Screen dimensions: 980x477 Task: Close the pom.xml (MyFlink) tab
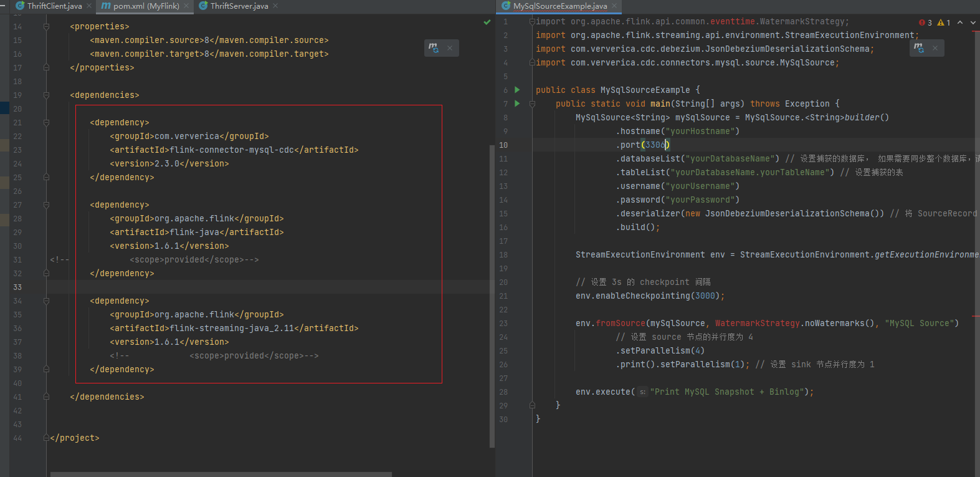186,6
